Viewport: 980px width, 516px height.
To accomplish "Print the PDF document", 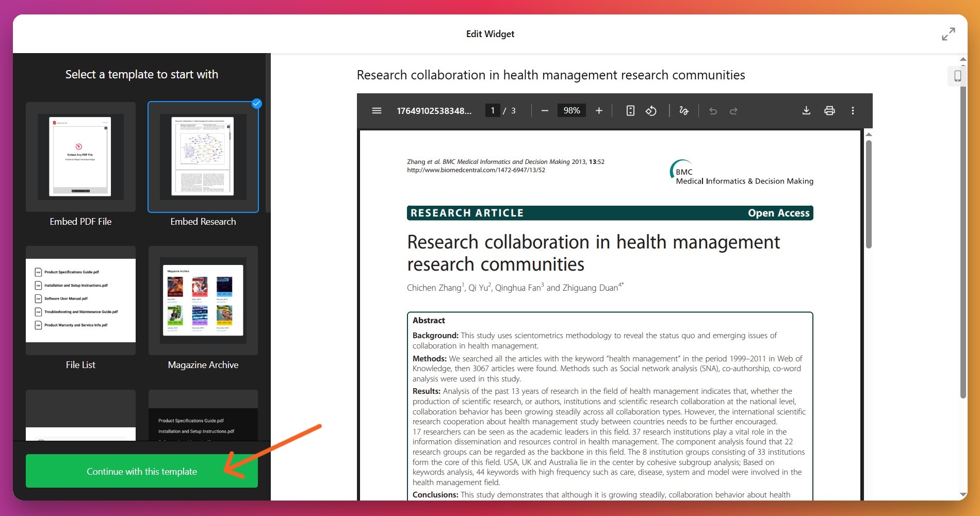I will [829, 111].
